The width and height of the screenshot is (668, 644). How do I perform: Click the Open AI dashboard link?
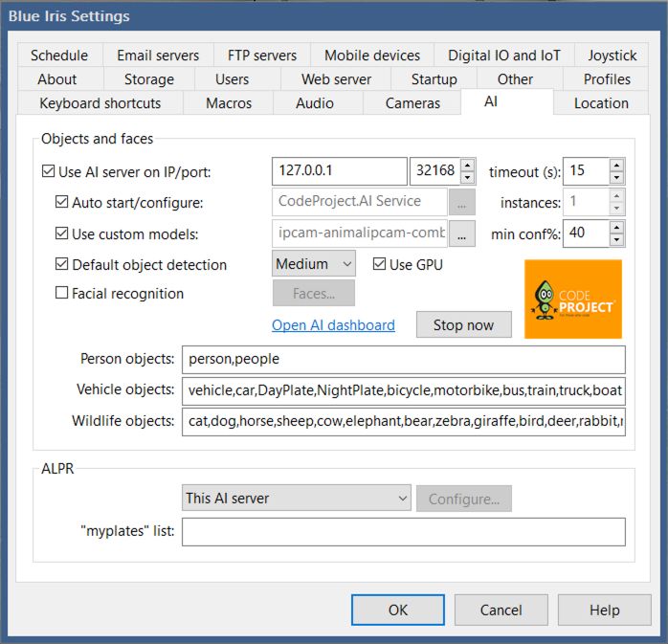click(333, 325)
